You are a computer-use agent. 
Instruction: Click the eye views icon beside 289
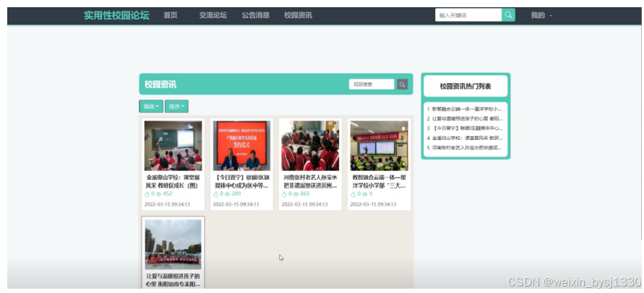(227, 194)
